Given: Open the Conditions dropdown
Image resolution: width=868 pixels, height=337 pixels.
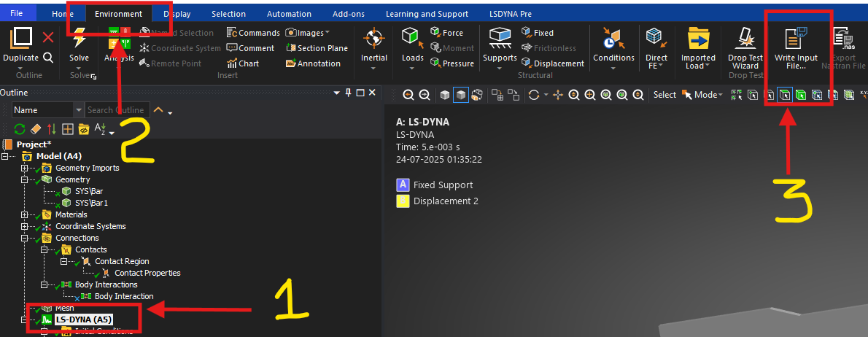Looking at the screenshot, I should pyautogui.click(x=613, y=68).
